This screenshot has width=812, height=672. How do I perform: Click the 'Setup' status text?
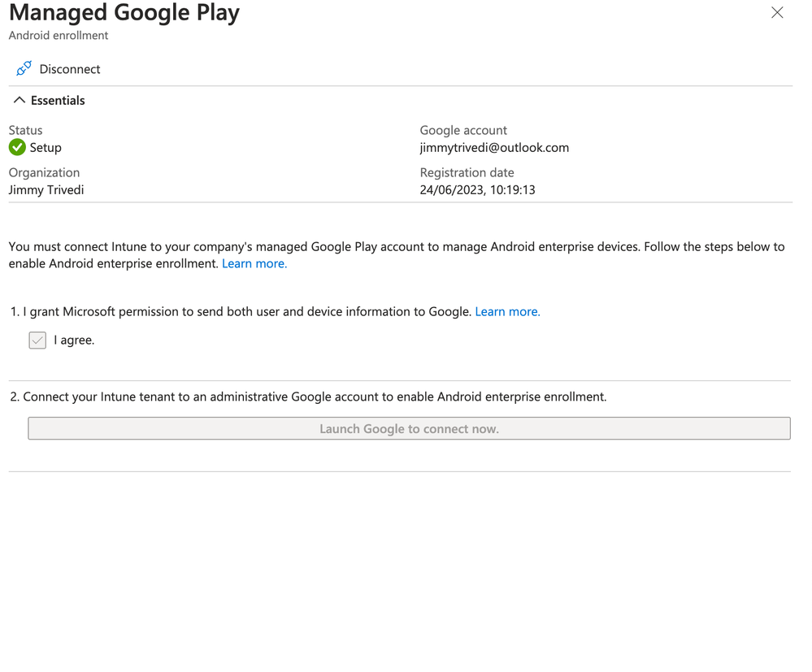click(x=46, y=148)
